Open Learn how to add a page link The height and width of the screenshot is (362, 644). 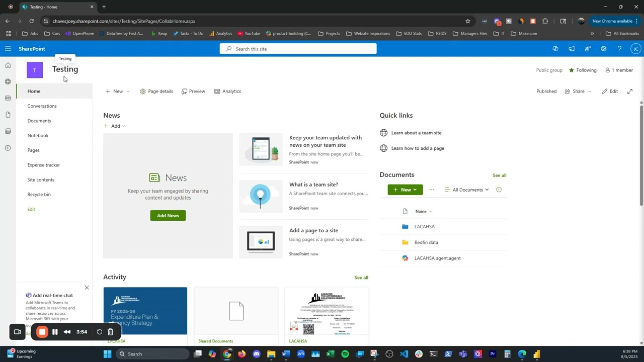418,148
